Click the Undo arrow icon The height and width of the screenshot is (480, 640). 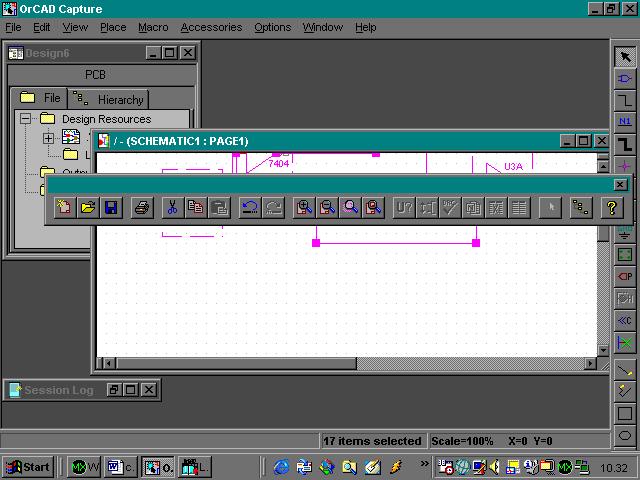click(x=250, y=208)
